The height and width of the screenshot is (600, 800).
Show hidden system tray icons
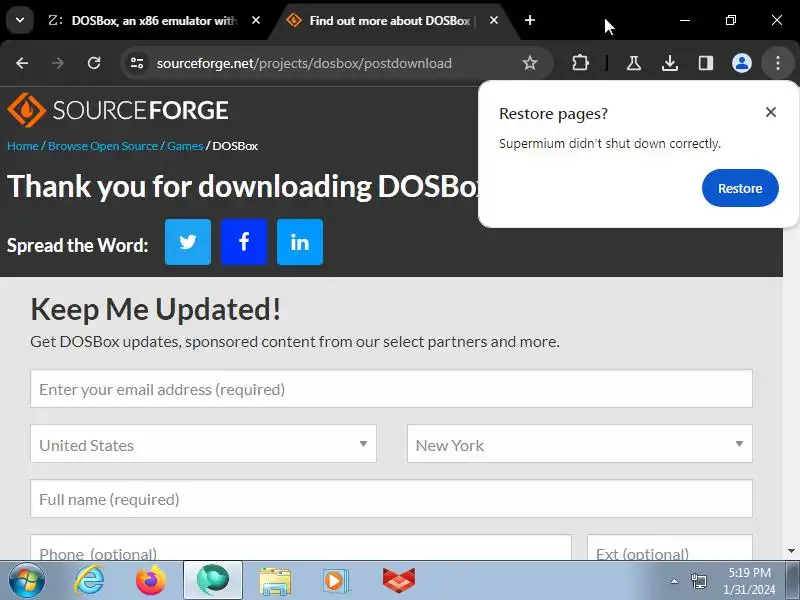coord(674,581)
